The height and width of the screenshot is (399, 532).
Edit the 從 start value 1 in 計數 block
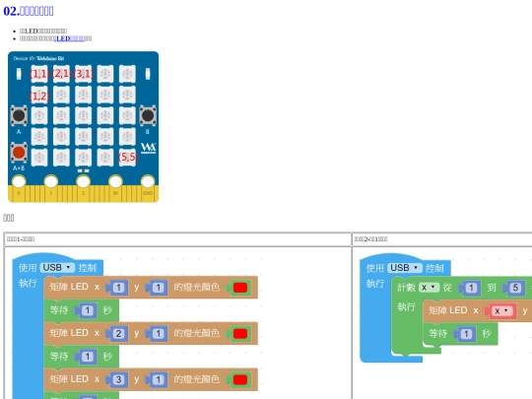pyautogui.click(x=471, y=288)
